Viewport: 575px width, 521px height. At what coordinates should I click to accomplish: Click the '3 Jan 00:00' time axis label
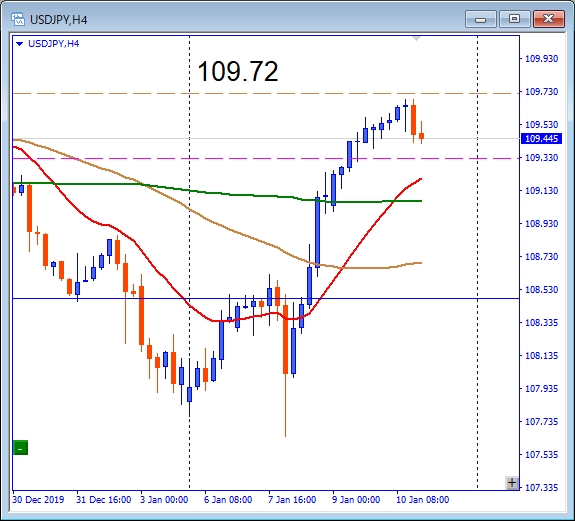[x=164, y=500]
